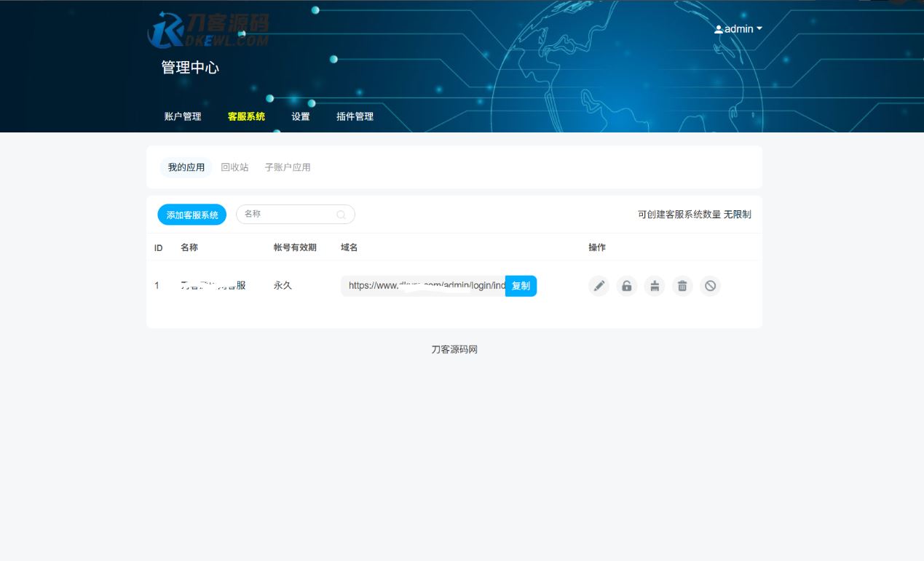Select the 我的应用 tab
Image resolution: width=924 pixels, height=561 pixels.
point(186,167)
